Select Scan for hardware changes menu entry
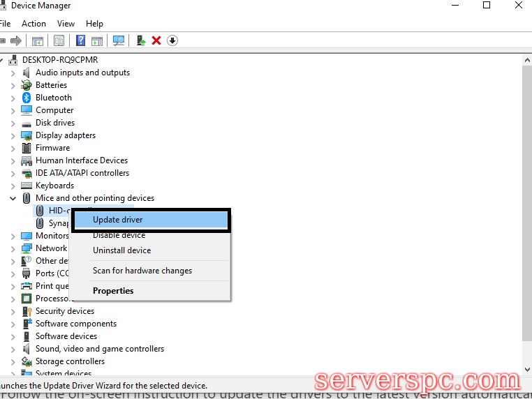Image resolution: width=532 pixels, height=399 pixels. coord(142,271)
